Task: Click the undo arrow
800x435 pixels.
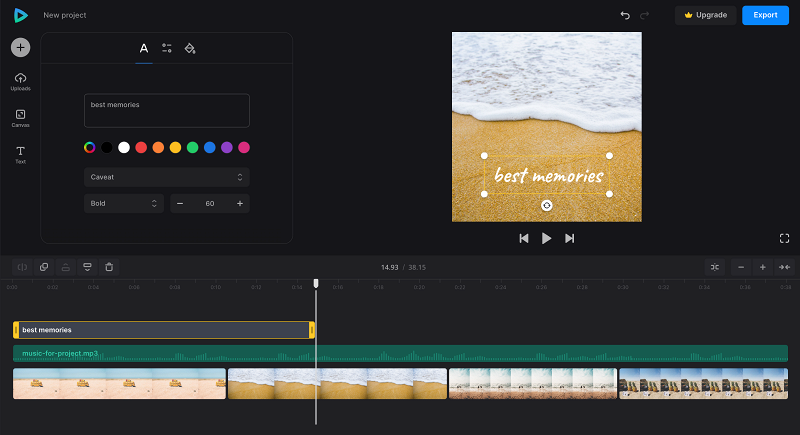Action: coord(625,15)
